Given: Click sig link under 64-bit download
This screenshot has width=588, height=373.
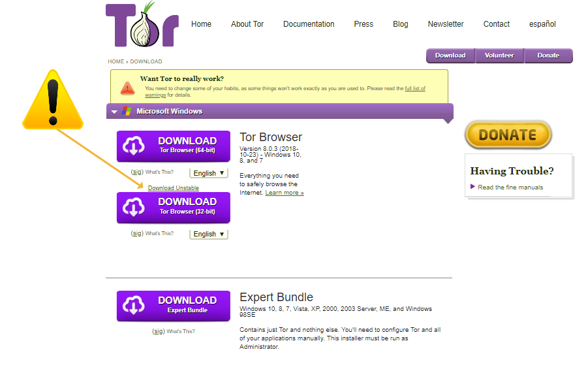Looking at the screenshot, I should (137, 172).
